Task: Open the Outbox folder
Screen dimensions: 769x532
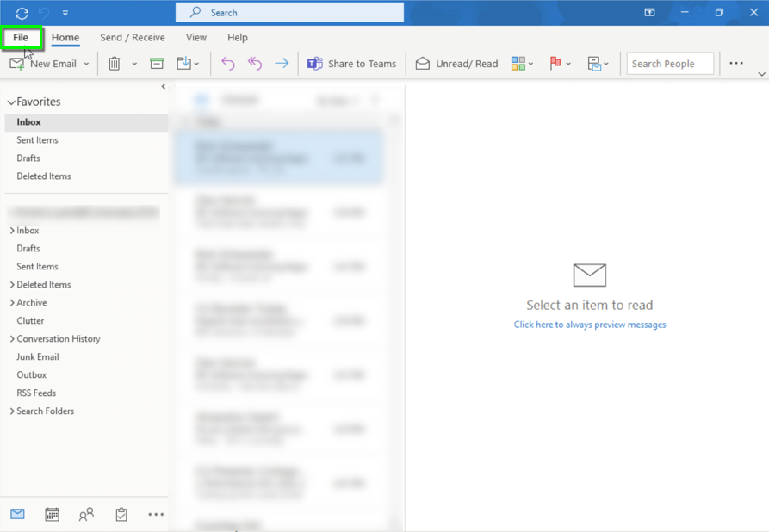Action: point(31,375)
